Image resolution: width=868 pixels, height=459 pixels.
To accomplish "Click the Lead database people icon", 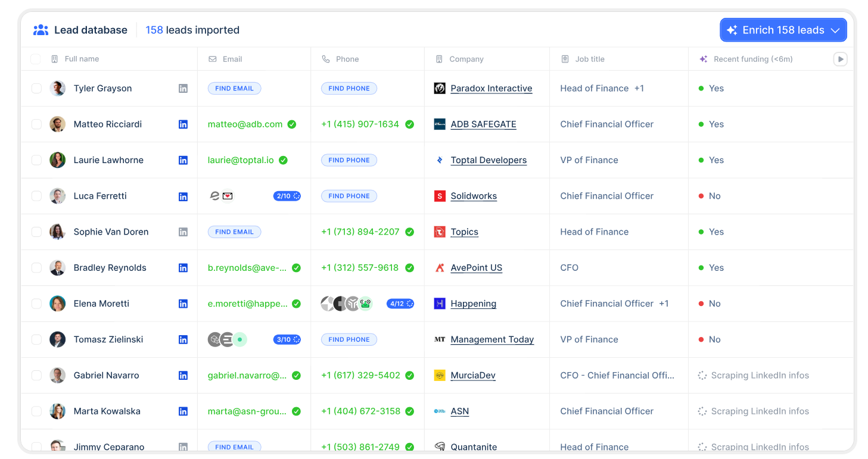I will pyautogui.click(x=41, y=30).
